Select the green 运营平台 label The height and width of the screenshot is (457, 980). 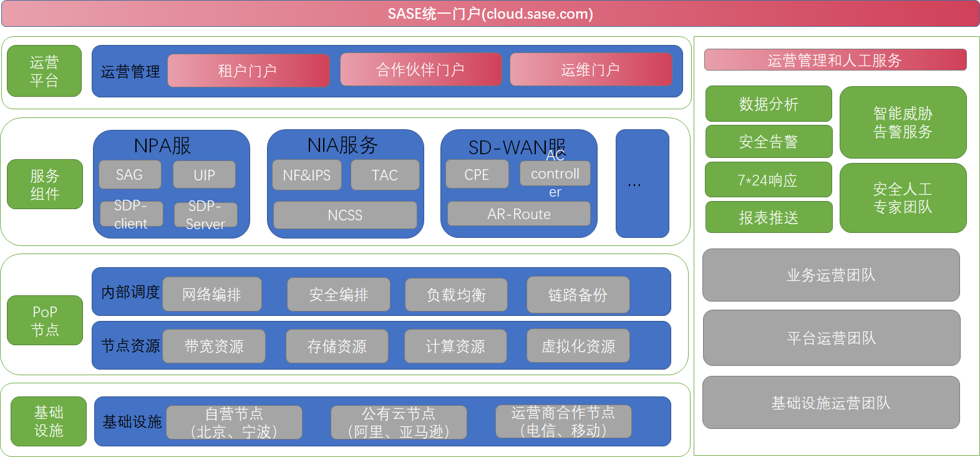[x=44, y=71]
